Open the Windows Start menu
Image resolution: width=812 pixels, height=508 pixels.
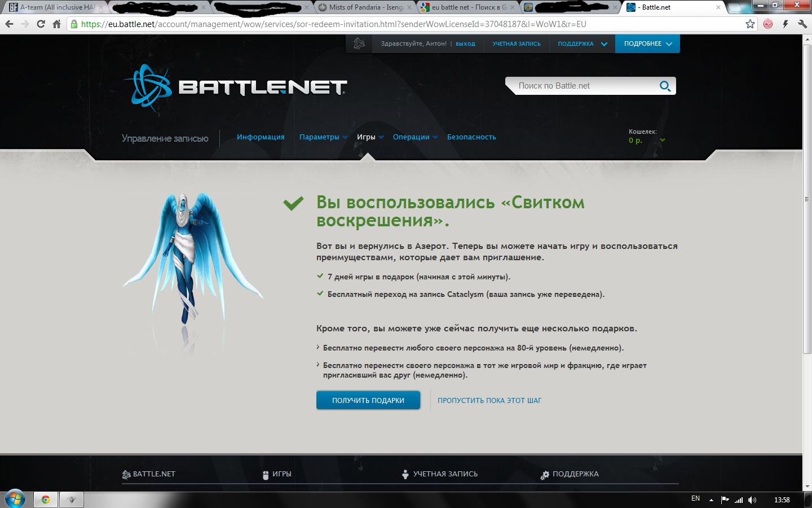15,499
